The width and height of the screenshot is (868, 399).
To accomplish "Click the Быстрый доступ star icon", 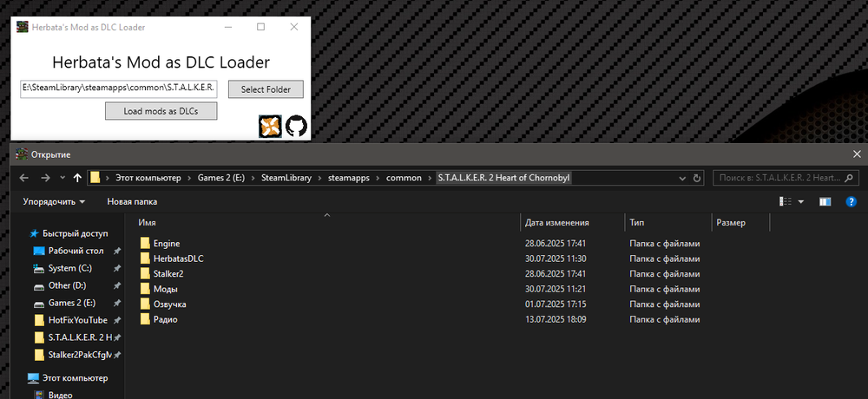I will pos(35,233).
